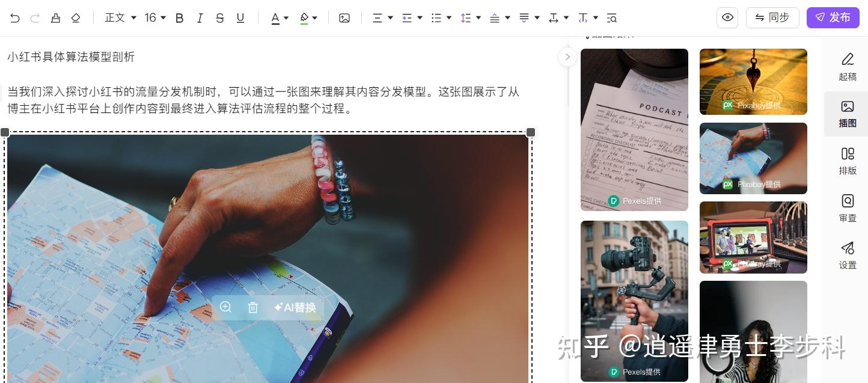868x383 pixels.
Task: Zoom in on the map image
Action: [225, 307]
